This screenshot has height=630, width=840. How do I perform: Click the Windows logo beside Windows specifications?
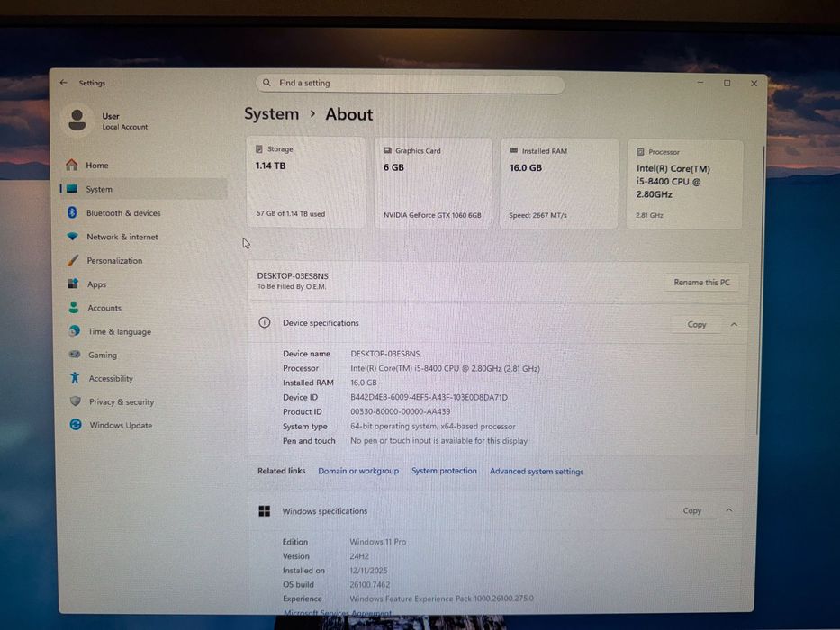[265, 510]
